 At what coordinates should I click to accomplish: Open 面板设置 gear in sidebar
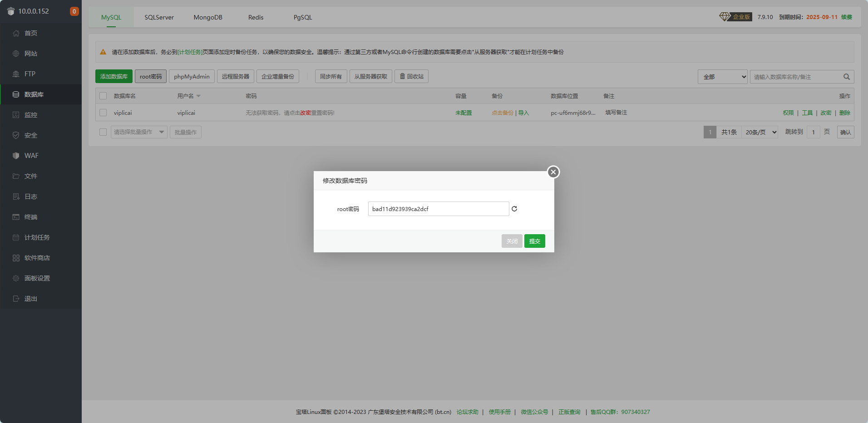click(x=16, y=278)
